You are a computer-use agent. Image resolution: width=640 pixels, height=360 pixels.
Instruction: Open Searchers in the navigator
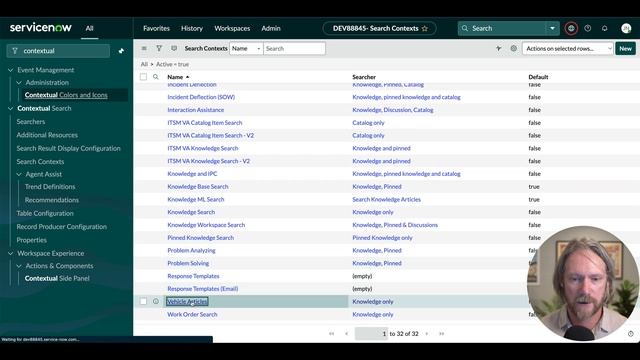point(31,122)
